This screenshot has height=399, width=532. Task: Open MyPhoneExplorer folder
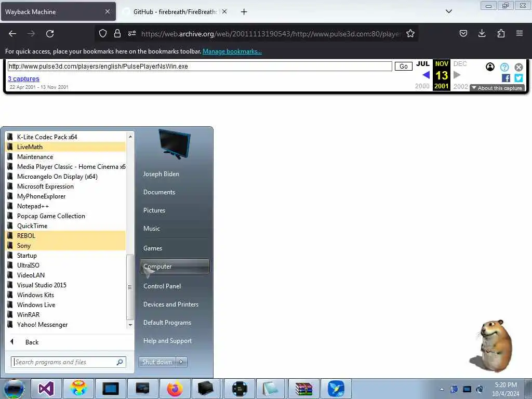tap(66, 196)
